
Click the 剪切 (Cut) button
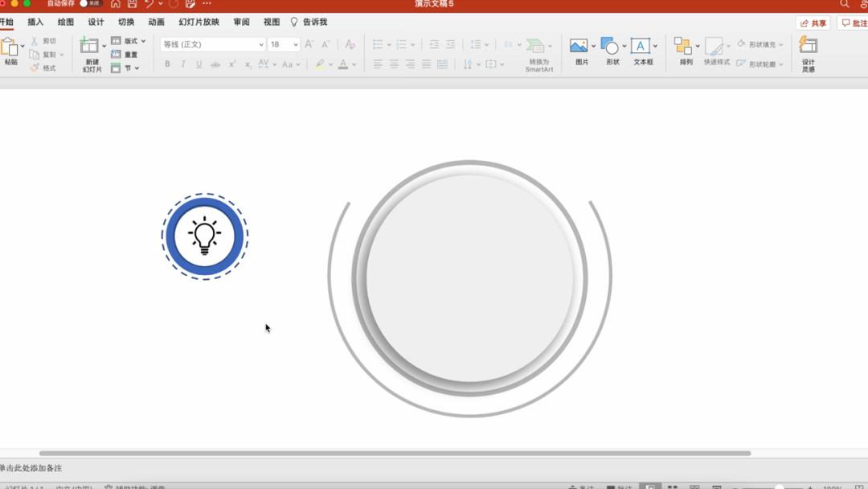coord(43,41)
